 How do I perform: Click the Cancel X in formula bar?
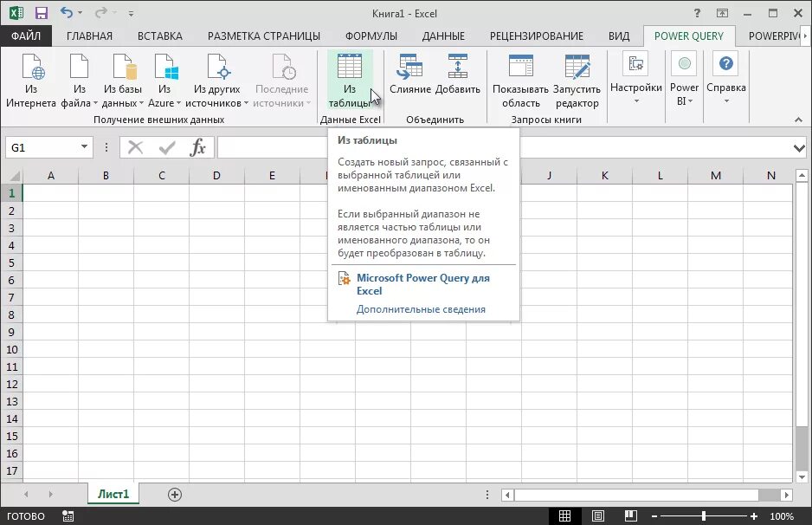click(x=135, y=147)
